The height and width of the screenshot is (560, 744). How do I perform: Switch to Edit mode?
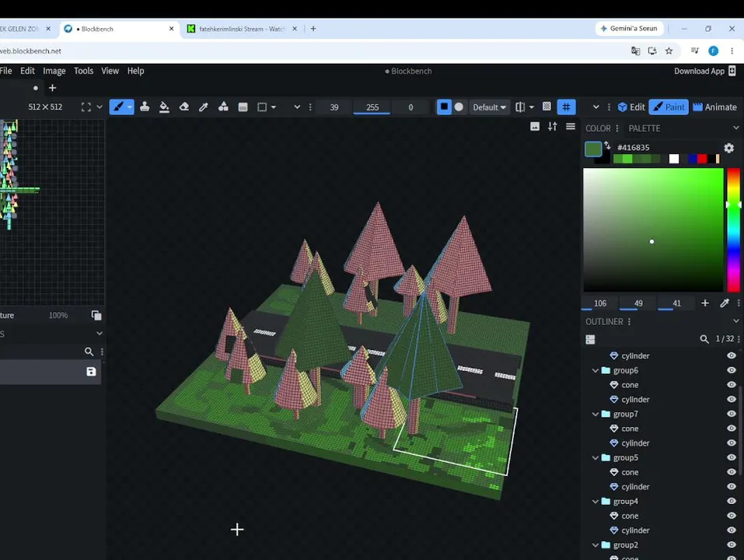[631, 107]
